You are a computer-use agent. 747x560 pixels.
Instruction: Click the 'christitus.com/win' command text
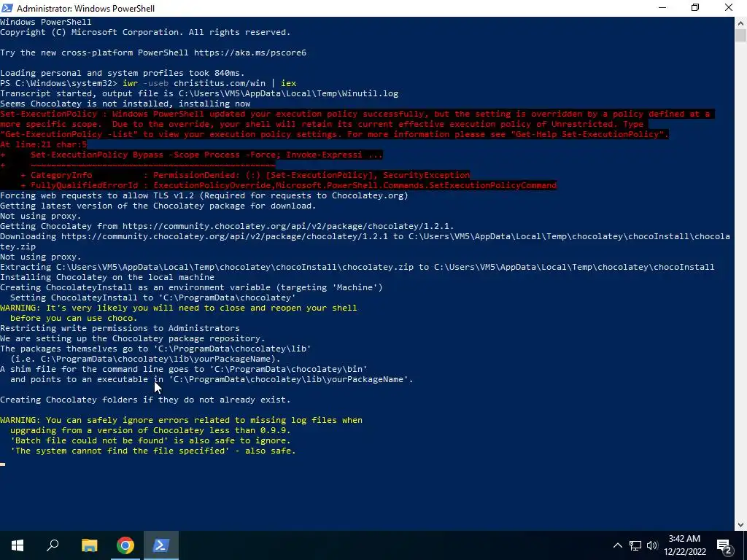click(x=220, y=83)
